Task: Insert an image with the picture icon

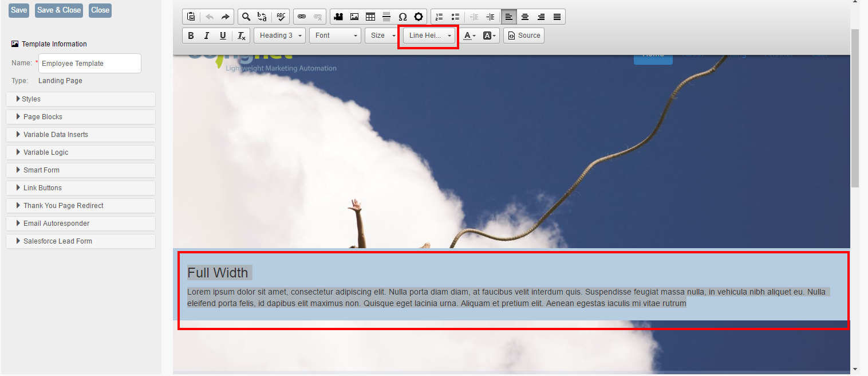Action: (x=354, y=17)
